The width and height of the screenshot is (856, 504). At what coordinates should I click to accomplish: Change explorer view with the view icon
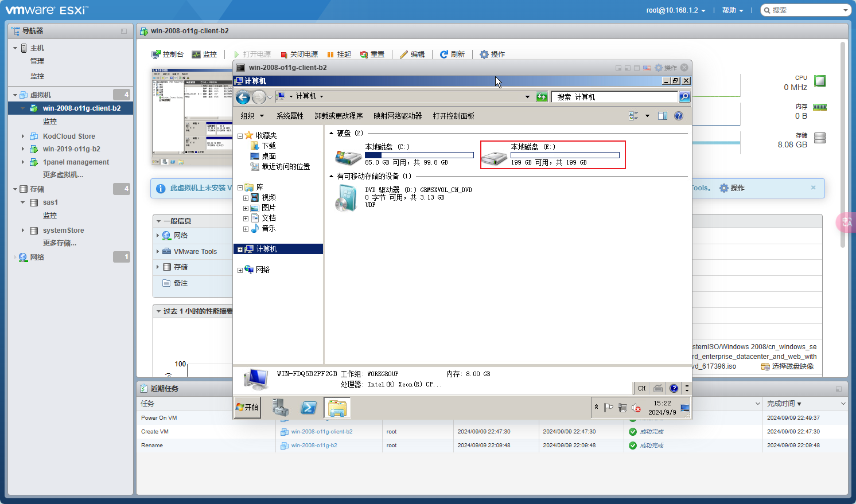(634, 116)
